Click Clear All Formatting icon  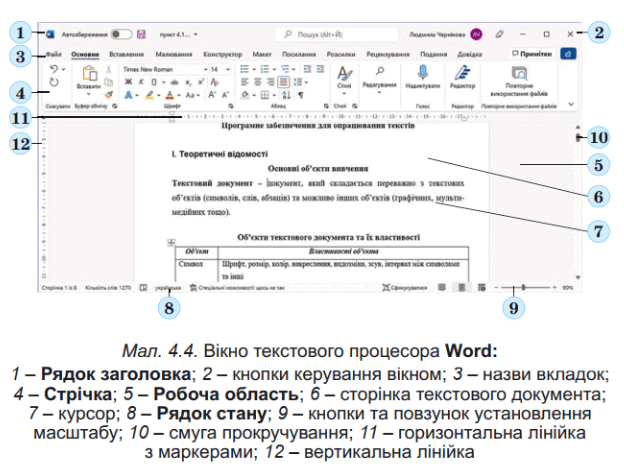coord(214,82)
